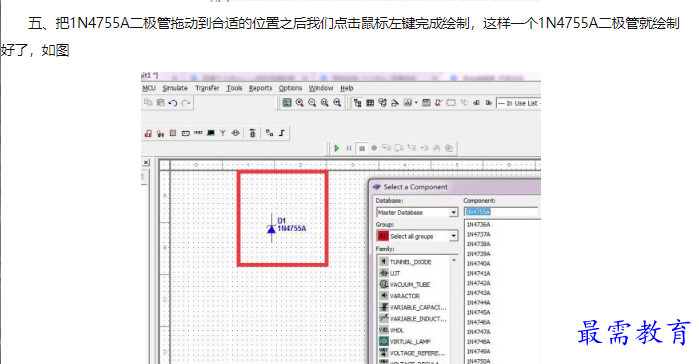Click the Undo arrow icon
The width and height of the screenshot is (699, 364).
173,103
